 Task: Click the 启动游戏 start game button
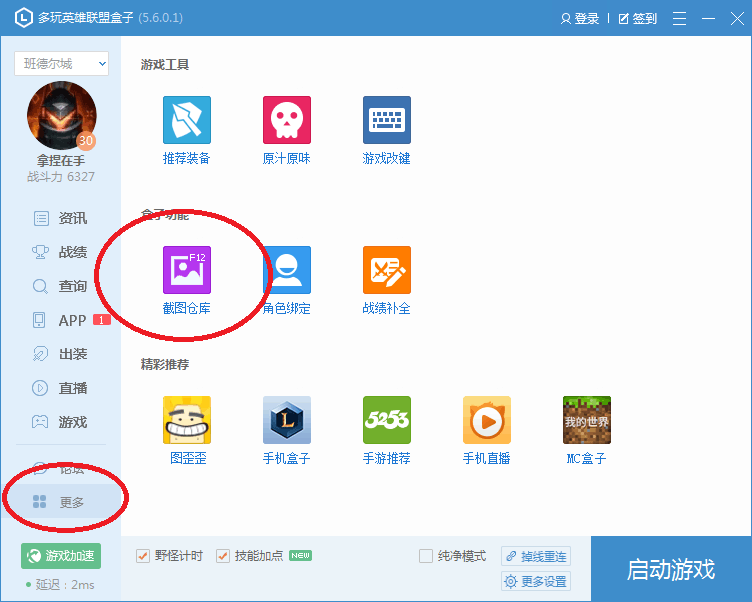pyautogui.click(x=671, y=568)
